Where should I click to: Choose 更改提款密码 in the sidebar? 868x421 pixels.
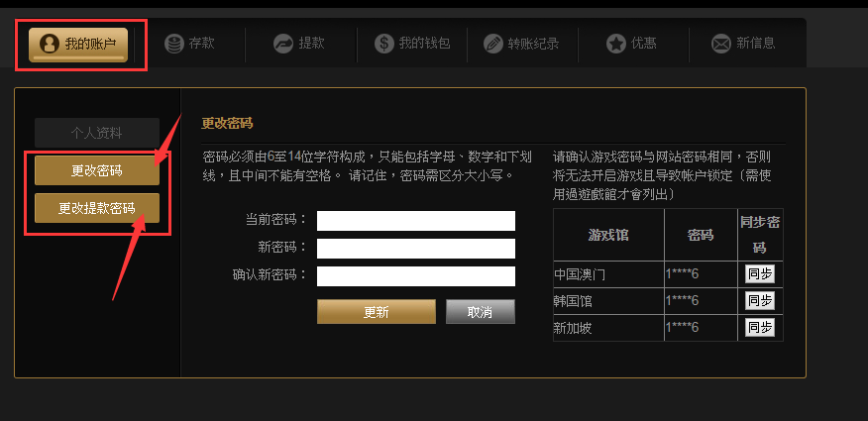click(x=97, y=208)
